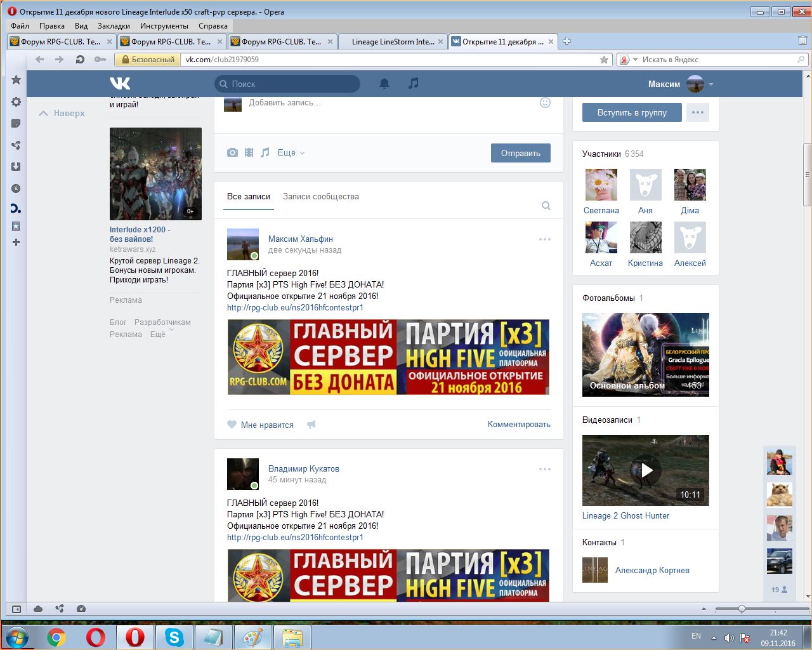This screenshot has width=812, height=650.
Task: Open emoji picker smiley icon
Action: (x=545, y=103)
